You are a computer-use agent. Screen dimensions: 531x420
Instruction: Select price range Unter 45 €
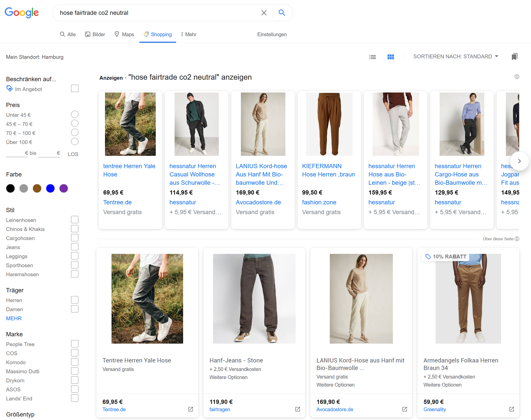(x=75, y=114)
